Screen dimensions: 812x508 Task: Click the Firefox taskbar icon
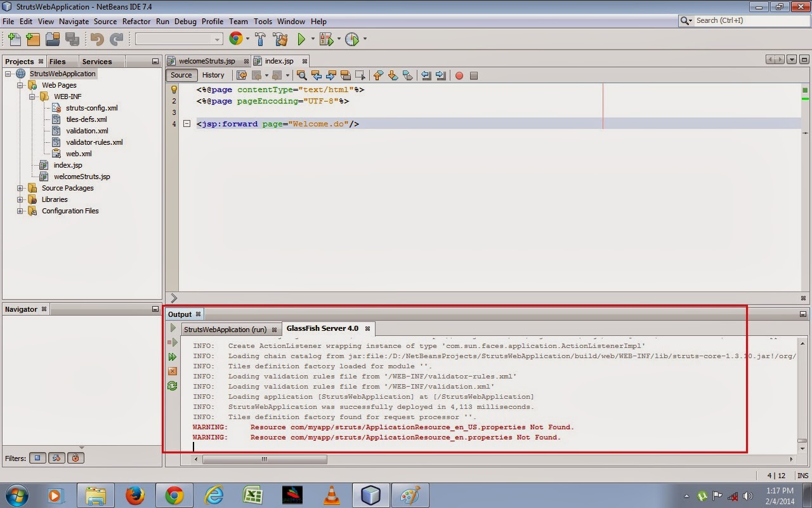[135, 495]
